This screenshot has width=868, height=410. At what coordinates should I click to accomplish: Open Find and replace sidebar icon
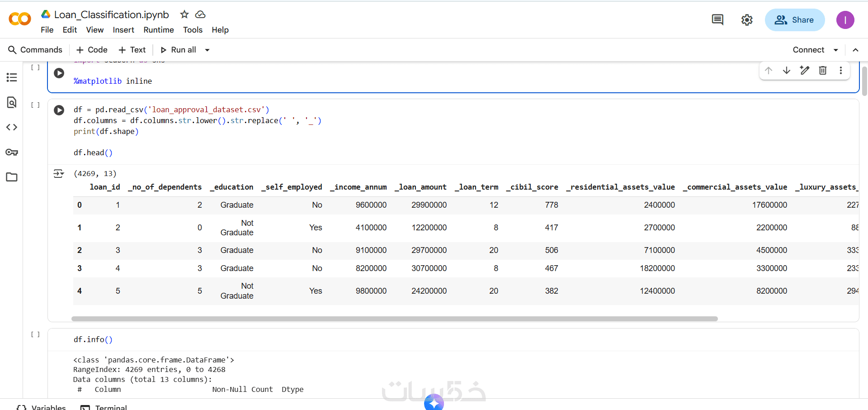(12, 102)
